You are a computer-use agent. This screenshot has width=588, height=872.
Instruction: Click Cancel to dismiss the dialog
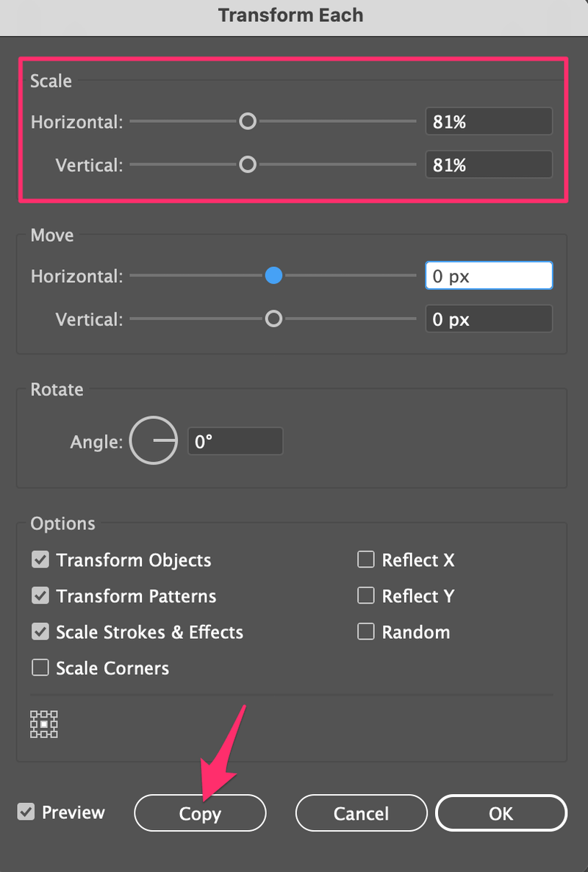coord(361,813)
